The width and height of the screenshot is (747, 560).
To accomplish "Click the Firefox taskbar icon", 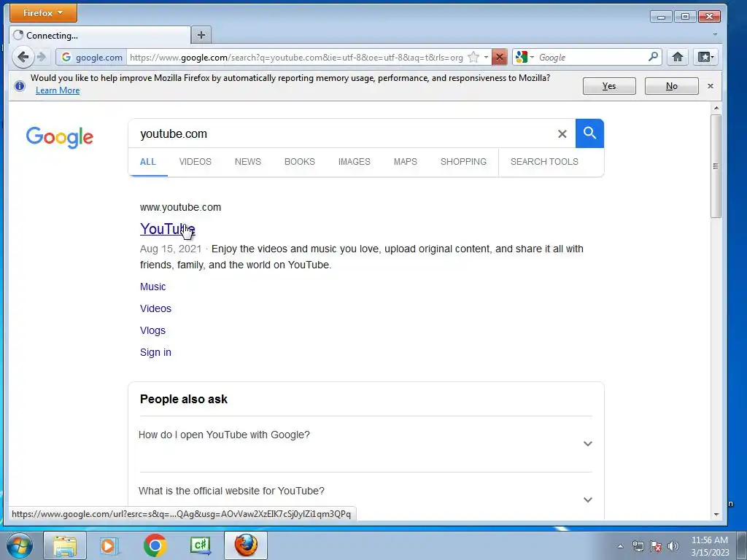I will (246, 545).
